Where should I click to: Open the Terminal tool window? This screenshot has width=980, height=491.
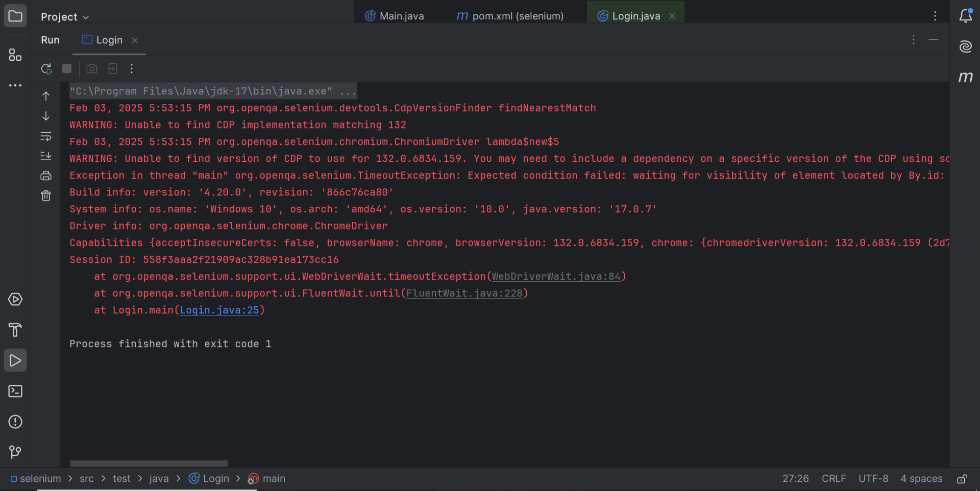pos(15,391)
